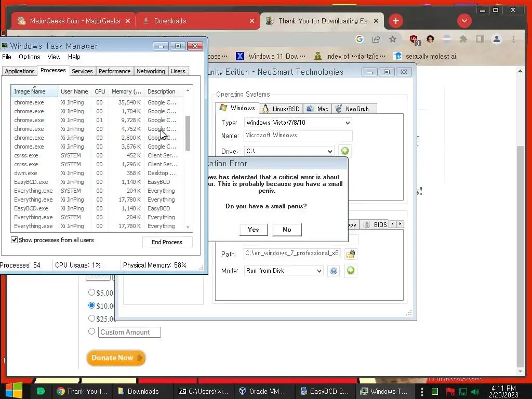Open the BIOS tab in EasyBCD
This screenshot has width=532, height=399.
click(x=376, y=224)
